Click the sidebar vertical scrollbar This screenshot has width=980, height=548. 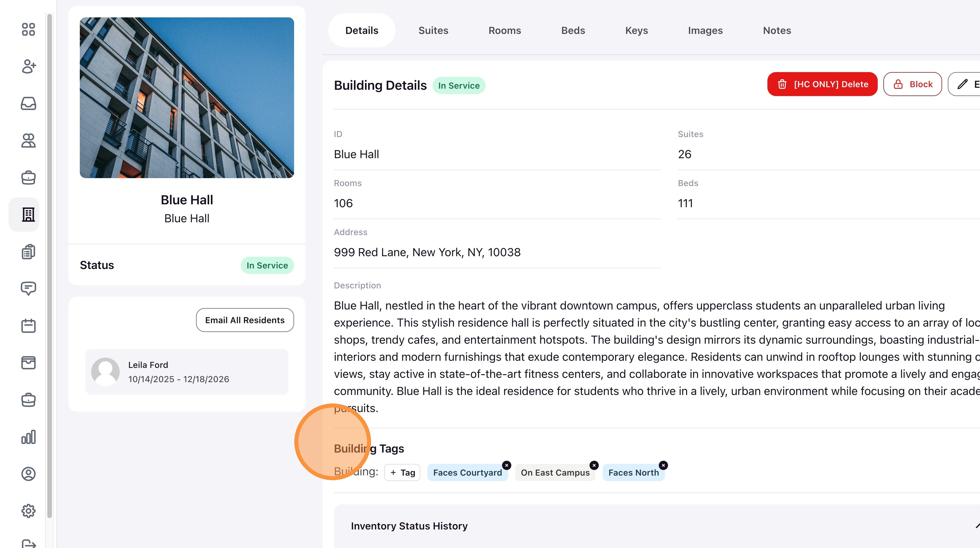pos(50,266)
